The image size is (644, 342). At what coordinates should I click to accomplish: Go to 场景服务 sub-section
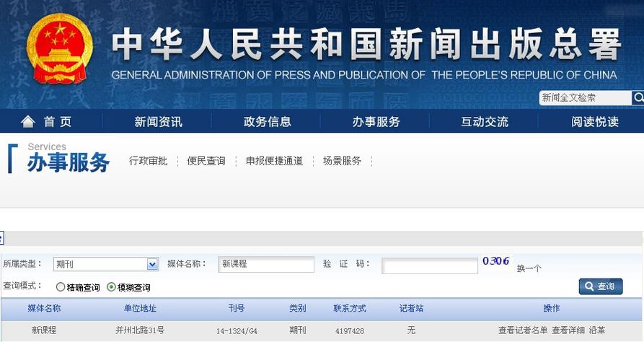coord(342,161)
